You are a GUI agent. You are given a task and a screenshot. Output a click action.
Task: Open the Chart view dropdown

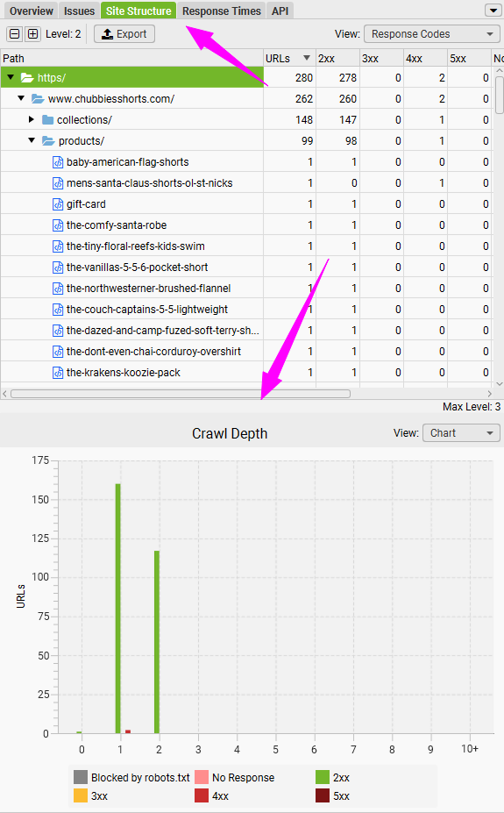(461, 433)
